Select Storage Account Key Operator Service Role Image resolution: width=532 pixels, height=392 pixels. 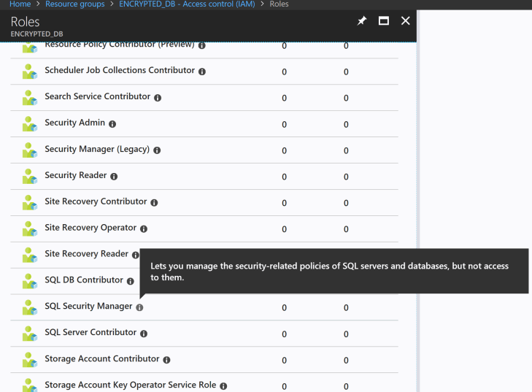pyautogui.click(x=130, y=385)
